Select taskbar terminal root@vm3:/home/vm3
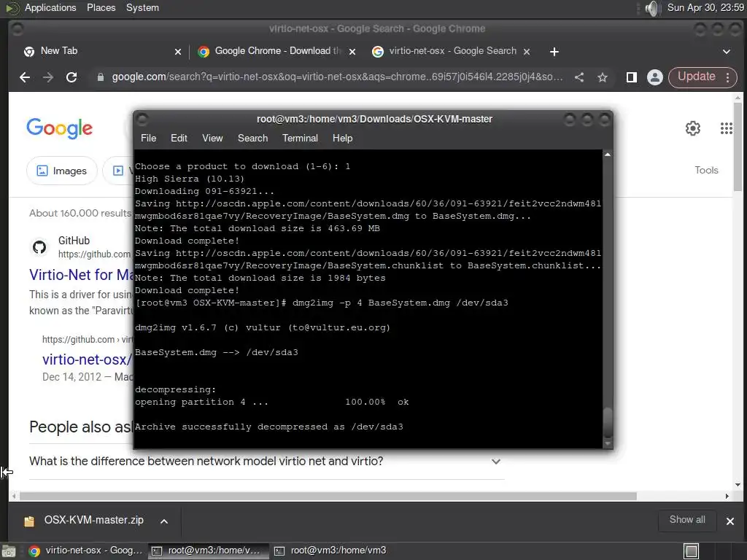The height and width of the screenshot is (560, 747). (x=331, y=551)
